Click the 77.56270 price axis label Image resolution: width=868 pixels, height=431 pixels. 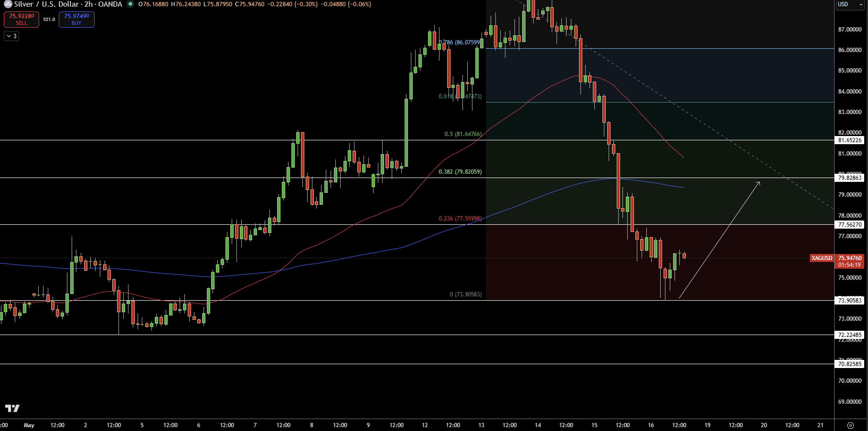(x=850, y=225)
